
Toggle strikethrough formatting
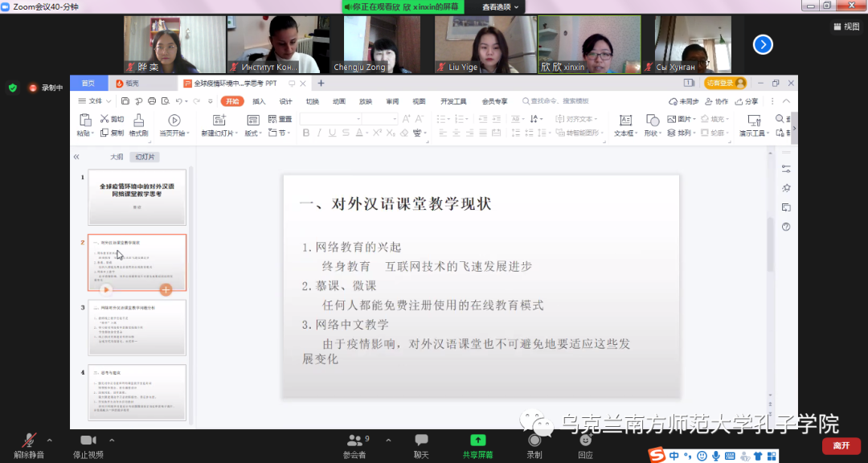click(346, 133)
